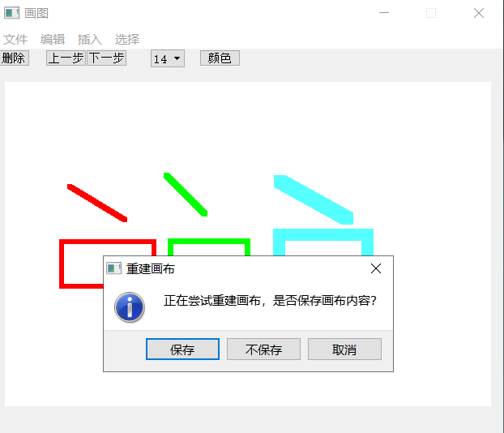Screen dimensions: 504x433
Task: Maximize the 画图 window
Action: pyautogui.click(x=431, y=13)
